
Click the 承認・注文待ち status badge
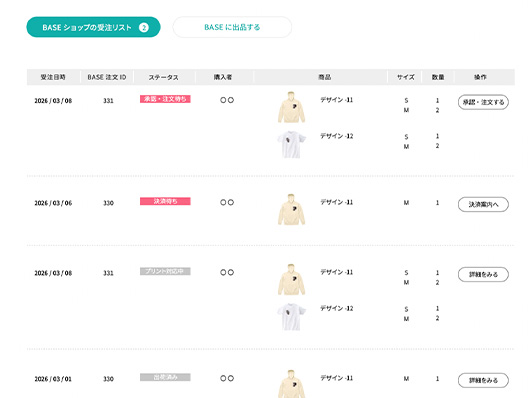(165, 99)
